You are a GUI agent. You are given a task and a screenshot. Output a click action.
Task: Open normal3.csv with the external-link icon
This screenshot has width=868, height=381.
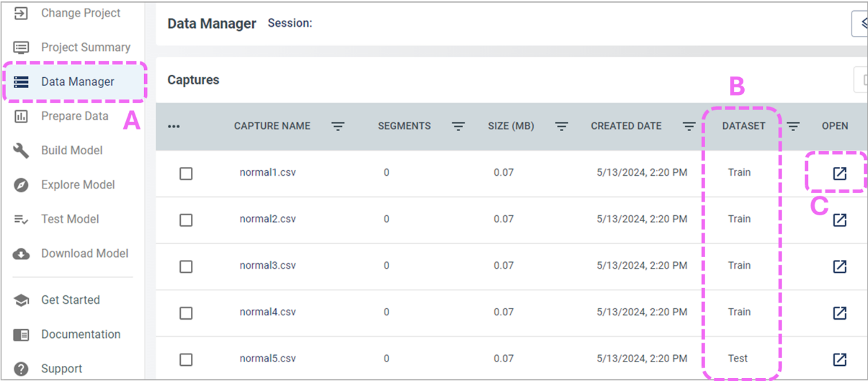pyautogui.click(x=839, y=266)
